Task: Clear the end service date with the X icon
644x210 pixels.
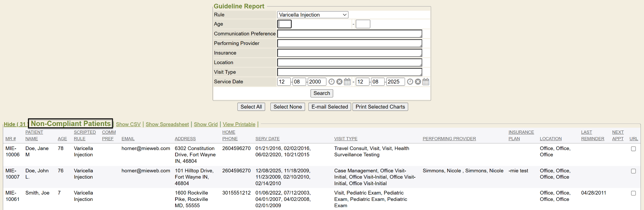Action: [418, 82]
